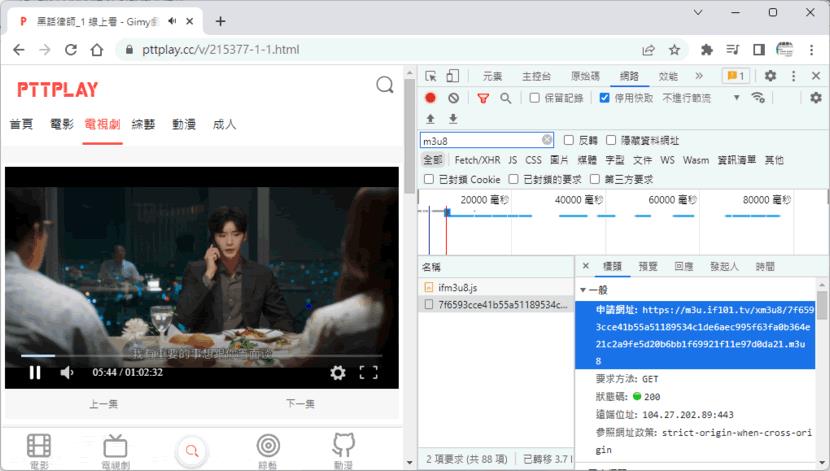Toggle the browser side panel icon

pyautogui.click(x=759, y=50)
